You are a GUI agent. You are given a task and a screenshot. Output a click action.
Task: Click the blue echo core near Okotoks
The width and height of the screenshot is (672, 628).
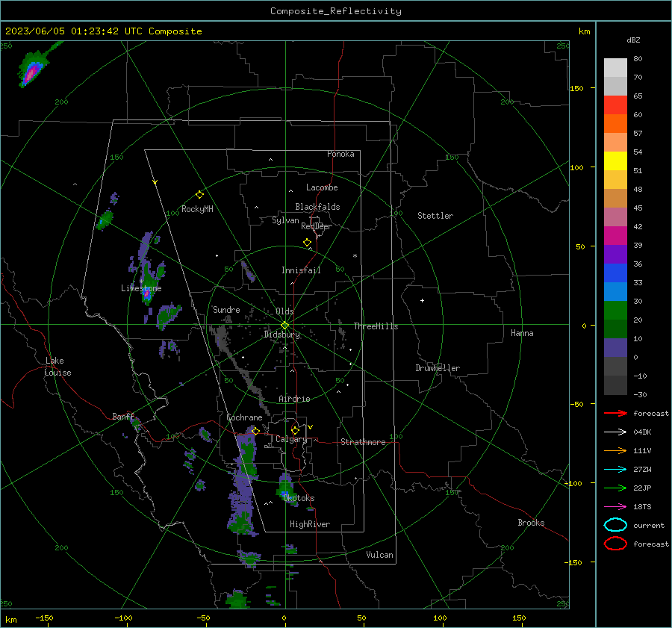point(285,494)
